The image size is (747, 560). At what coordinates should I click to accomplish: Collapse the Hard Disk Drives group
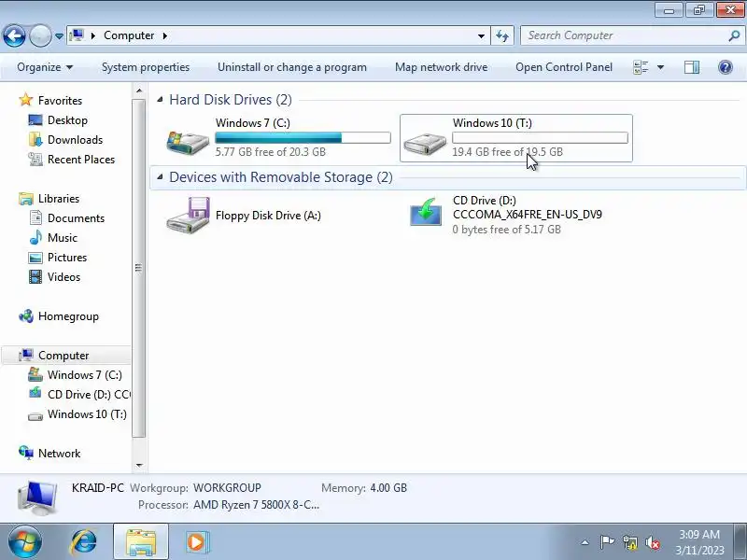click(x=160, y=100)
